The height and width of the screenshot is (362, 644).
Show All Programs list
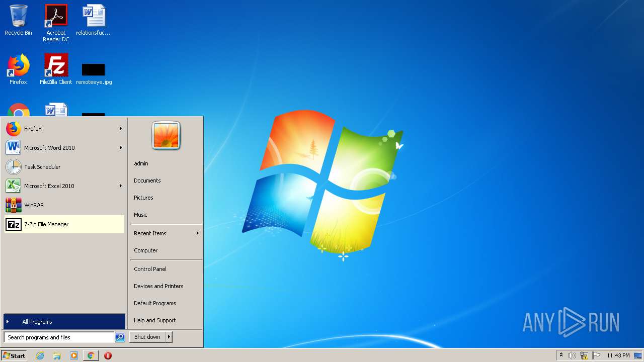64,322
